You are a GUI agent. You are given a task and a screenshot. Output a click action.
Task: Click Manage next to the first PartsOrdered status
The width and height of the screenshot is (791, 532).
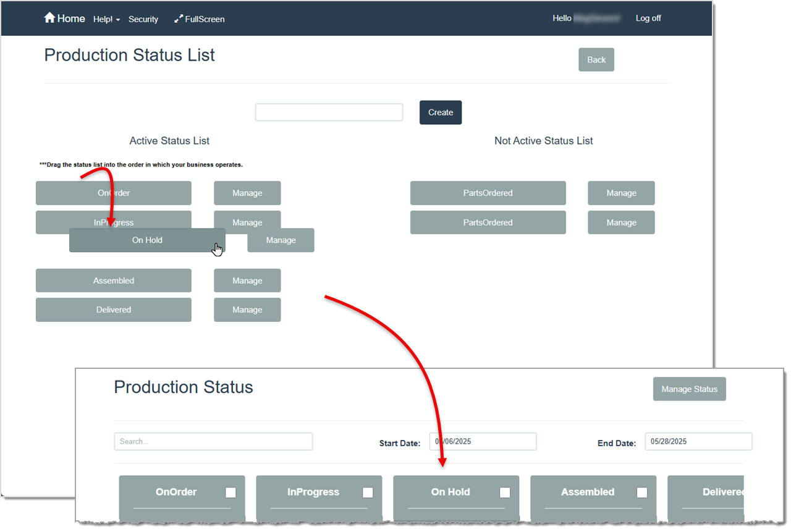pos(621,193)
